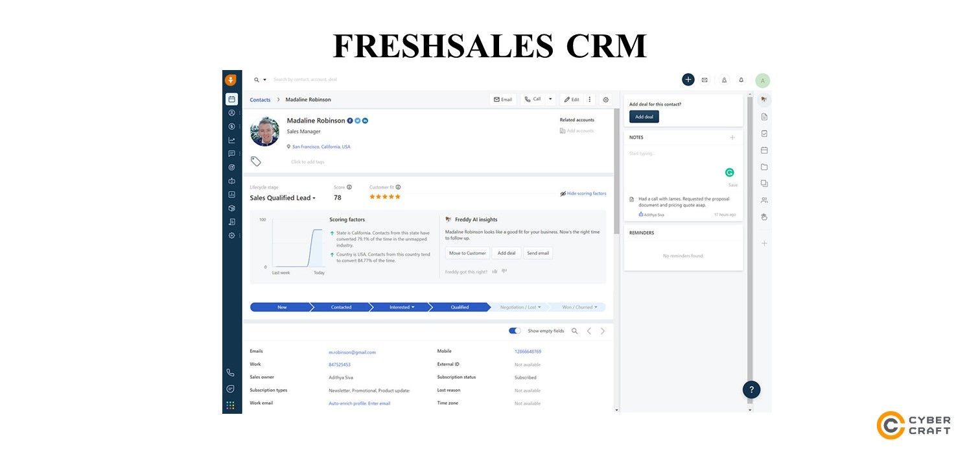Open the search scope dropdown arrow
Image resolution: width=980 pixels, height=467 pixels.
click(264, 80)
